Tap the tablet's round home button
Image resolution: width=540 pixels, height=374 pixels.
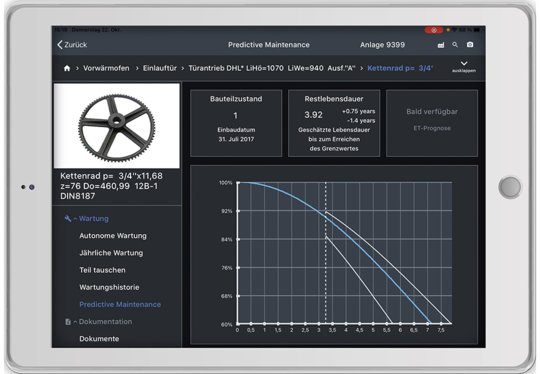510,187
